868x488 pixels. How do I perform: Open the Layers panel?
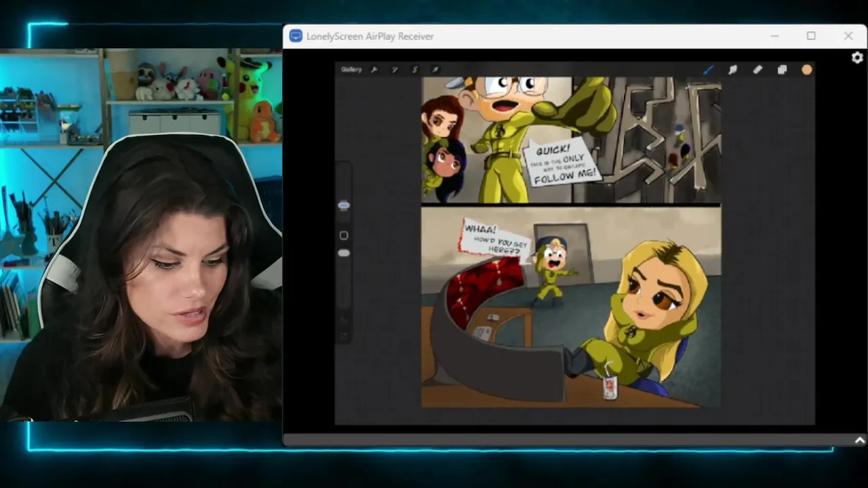click(x=782, y=69)
